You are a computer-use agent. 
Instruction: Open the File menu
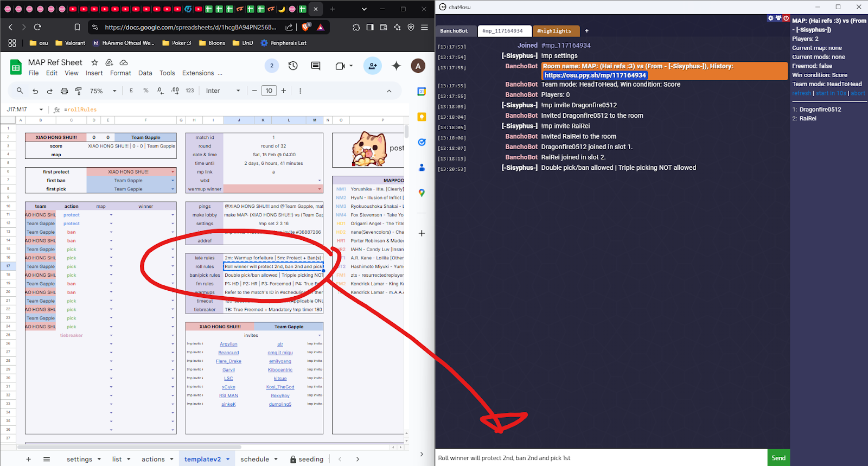coord(34,73)
